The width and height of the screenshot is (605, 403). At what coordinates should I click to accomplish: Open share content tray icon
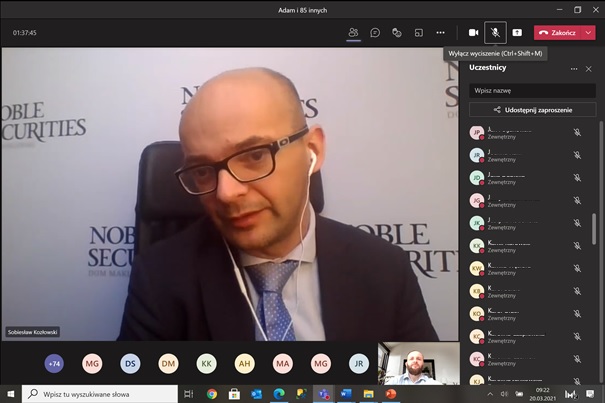pyautogui.click(x=517, y=32)
